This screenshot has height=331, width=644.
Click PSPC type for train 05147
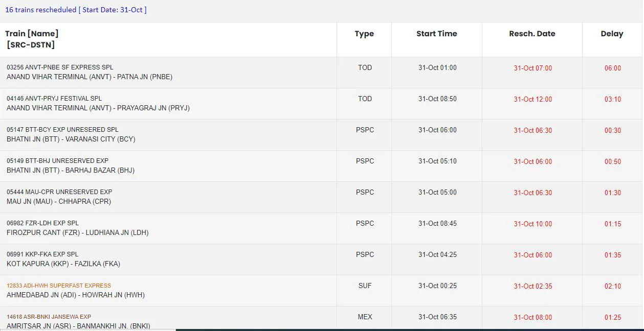point(365,130)
